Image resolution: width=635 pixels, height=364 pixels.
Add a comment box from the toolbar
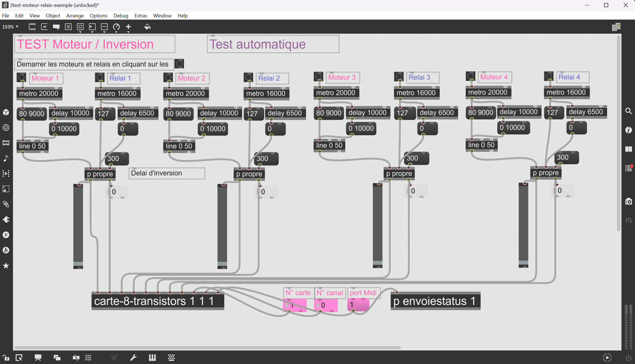(56, 27)
